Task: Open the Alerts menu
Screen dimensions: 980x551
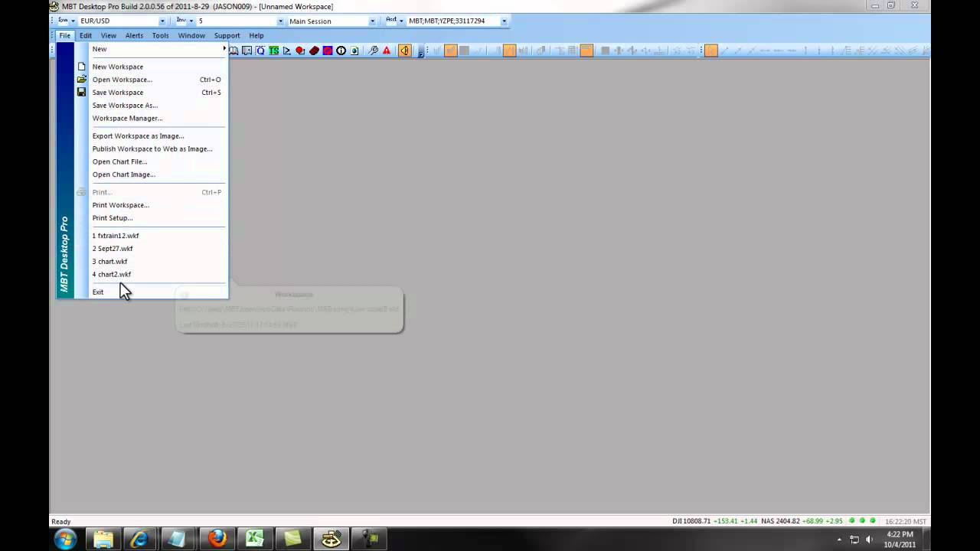Action: click(134, 35)
